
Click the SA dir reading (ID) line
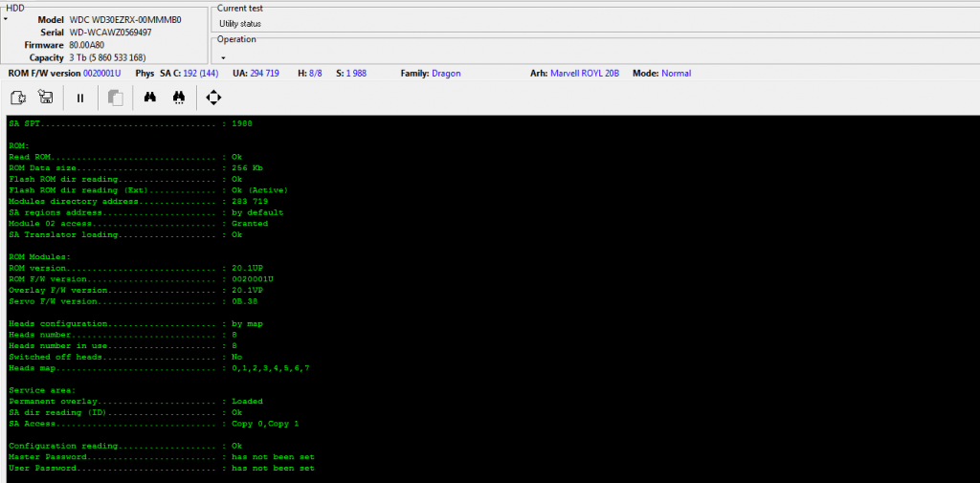[x=125, y=412]
